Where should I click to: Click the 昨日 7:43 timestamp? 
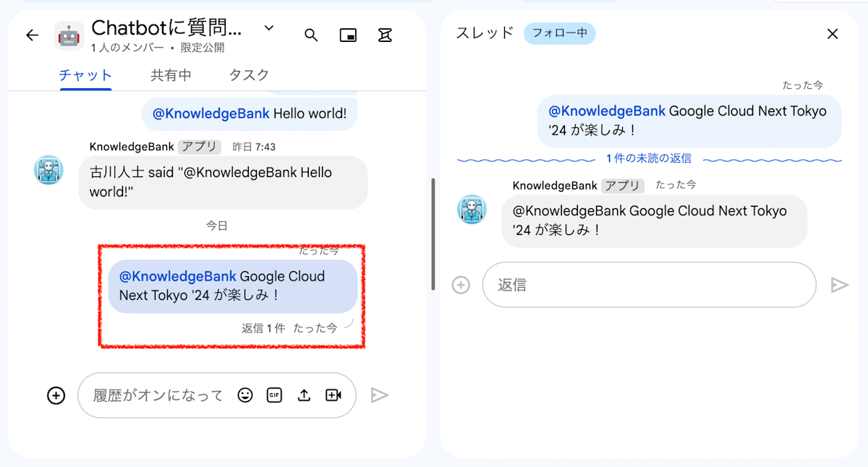pyautogui.click(x=254, y=147)
